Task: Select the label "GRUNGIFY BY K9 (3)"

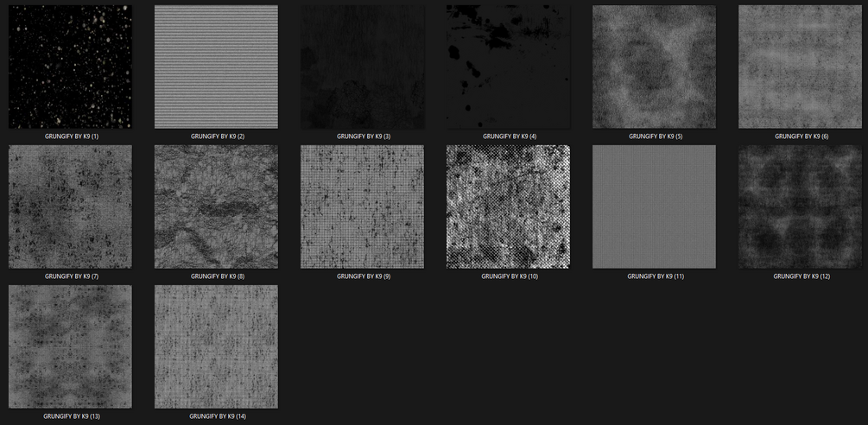Action: pyautogui.click(x=364, y=136)
